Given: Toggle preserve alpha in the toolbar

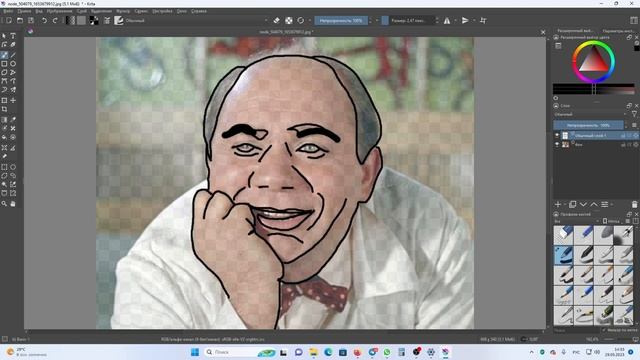Looking at the screenshot, I should pos(289,20).
